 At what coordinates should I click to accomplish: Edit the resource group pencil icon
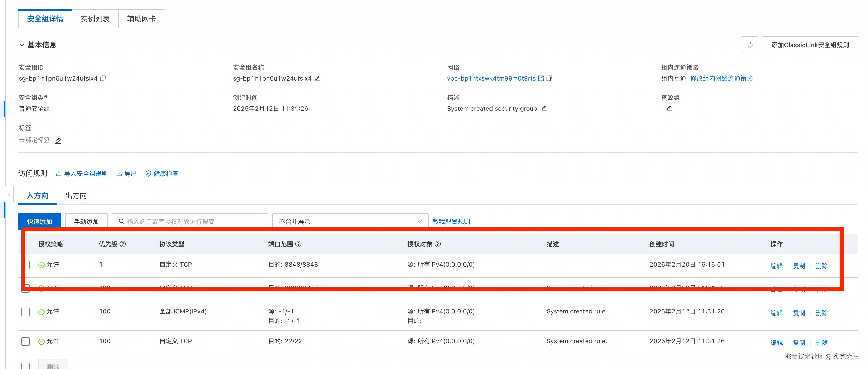pyautogui.click(x=669, y=109)
